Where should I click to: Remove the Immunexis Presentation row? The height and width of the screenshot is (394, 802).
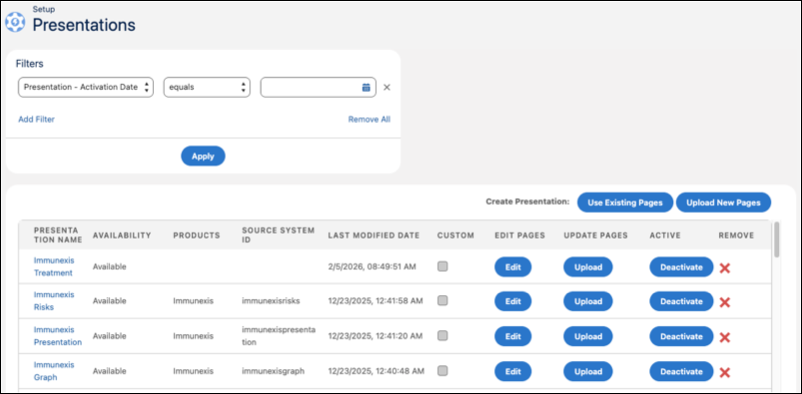724,337
